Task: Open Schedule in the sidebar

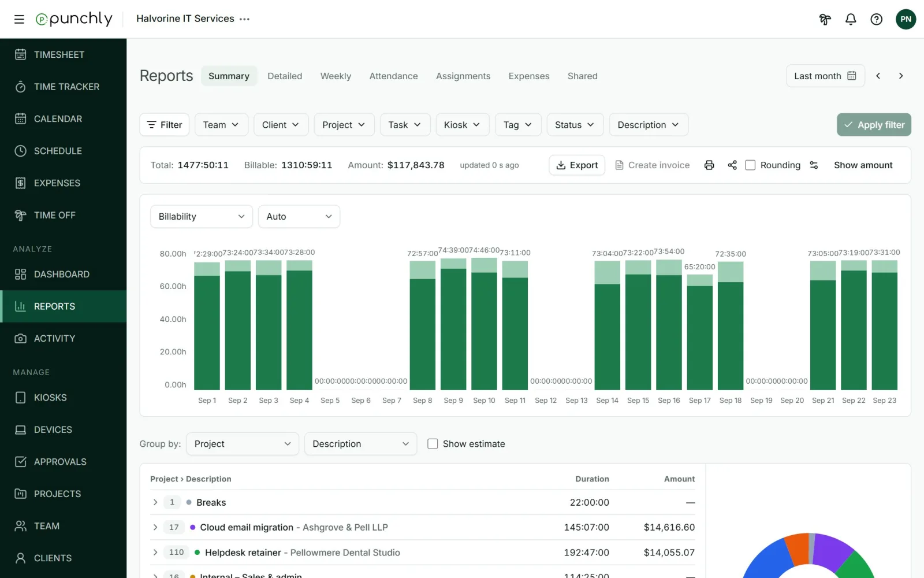Action: click(x=64, y=151)
